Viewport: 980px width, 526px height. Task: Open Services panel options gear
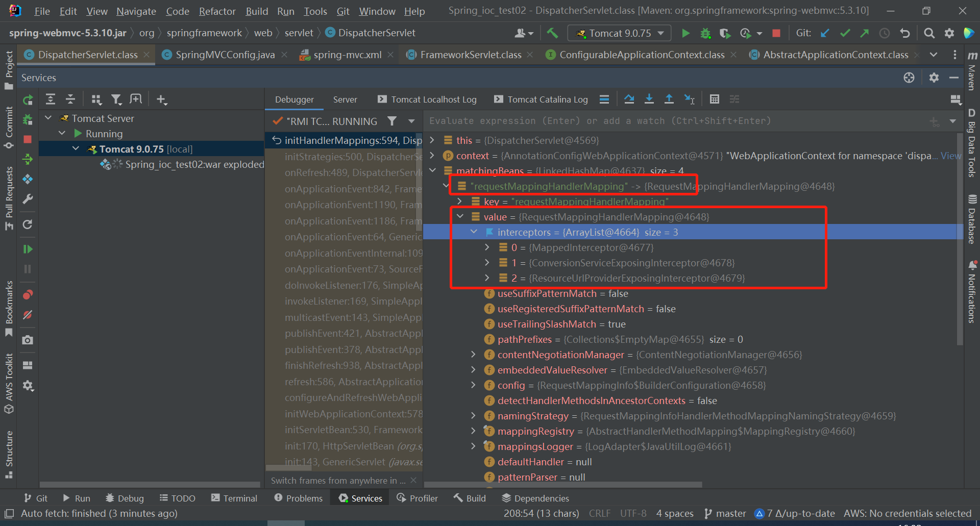[x=934, y=78]
